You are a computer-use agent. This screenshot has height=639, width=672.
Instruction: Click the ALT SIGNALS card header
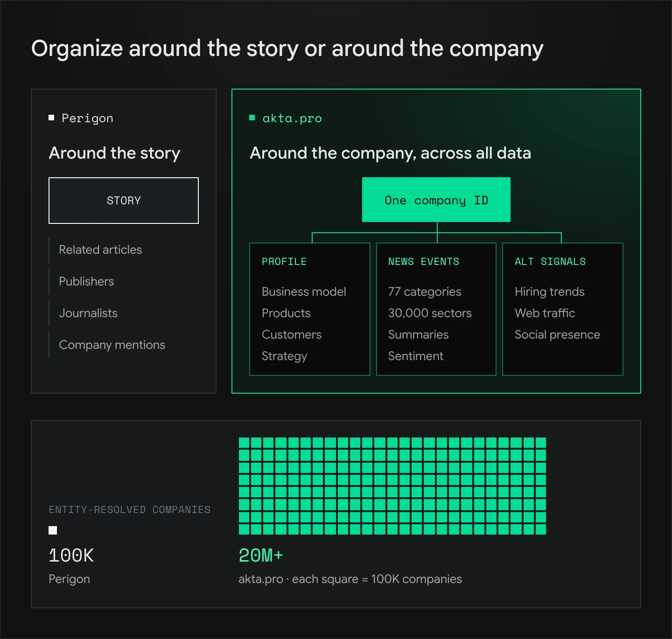(x=550, y=262)
